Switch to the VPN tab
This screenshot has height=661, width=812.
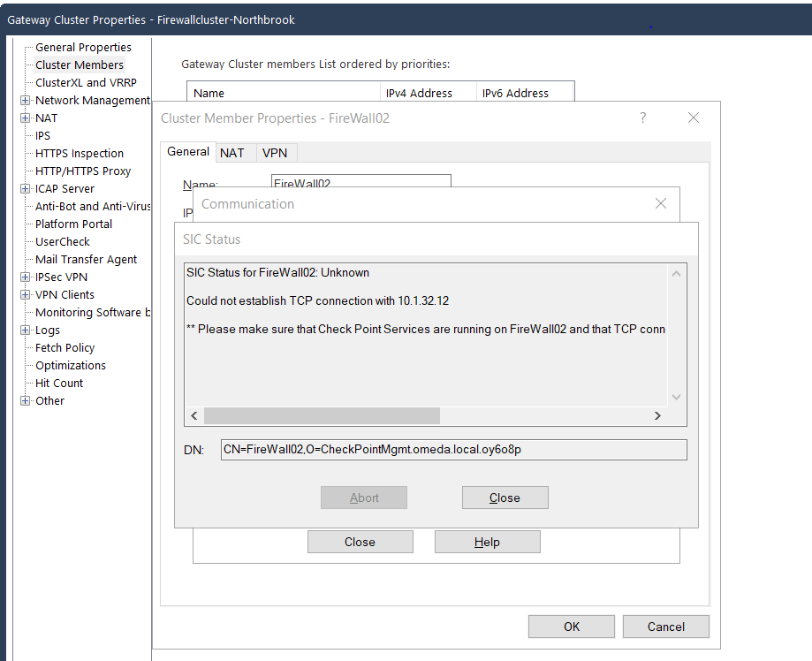click(x=275, y=152)
